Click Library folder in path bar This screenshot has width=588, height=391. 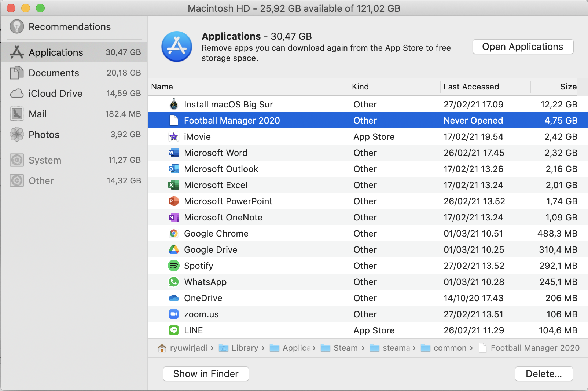[x=239, y=348]
